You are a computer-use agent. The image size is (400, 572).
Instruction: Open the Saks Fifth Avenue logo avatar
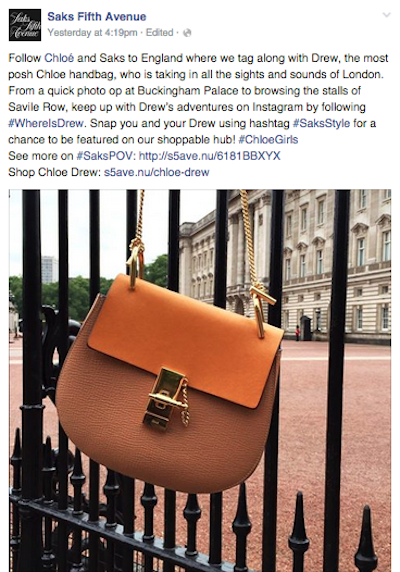point(25,25)
